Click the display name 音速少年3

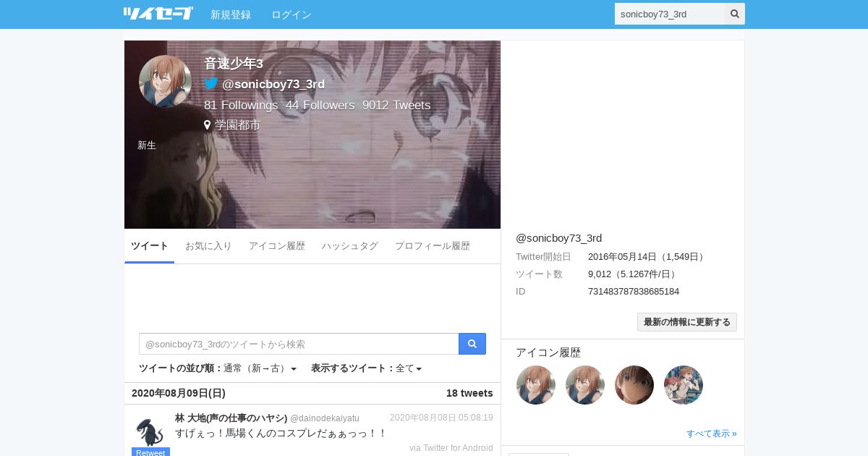(234, 64)
